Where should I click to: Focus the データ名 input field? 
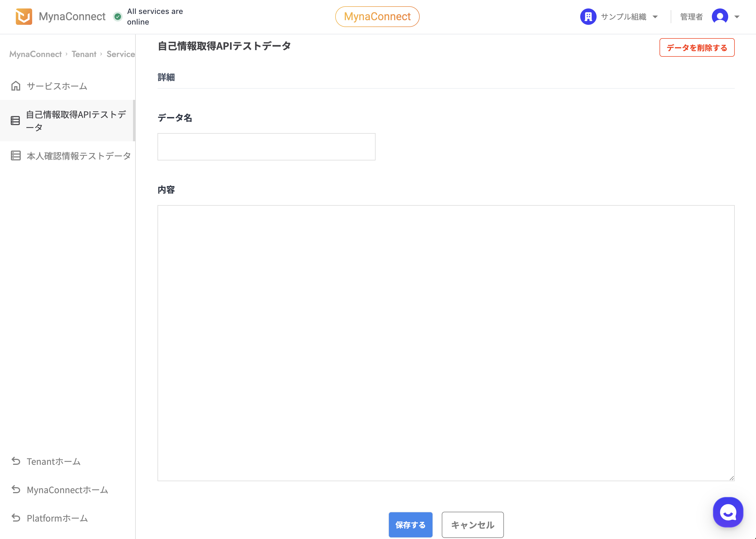266,147
